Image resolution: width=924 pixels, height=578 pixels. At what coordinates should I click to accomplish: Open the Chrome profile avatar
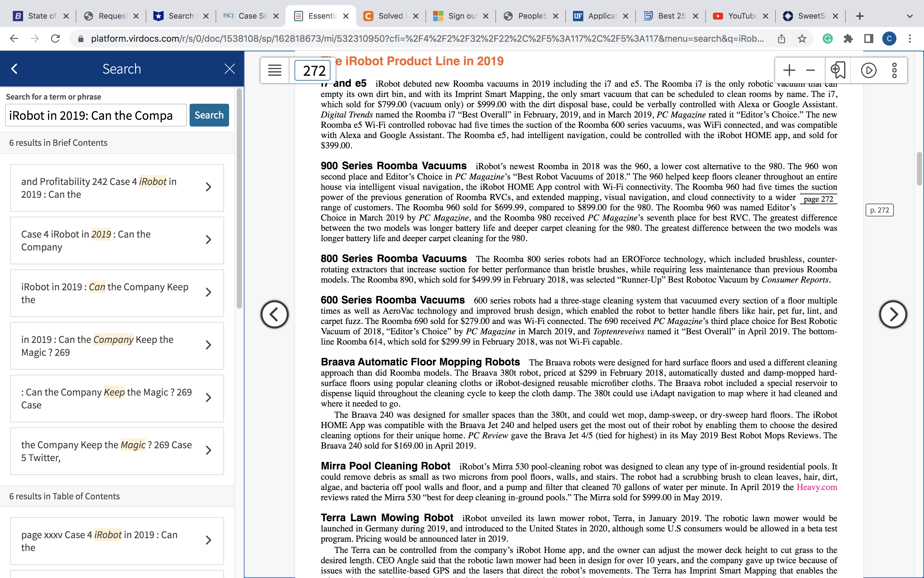click(889, 39)
